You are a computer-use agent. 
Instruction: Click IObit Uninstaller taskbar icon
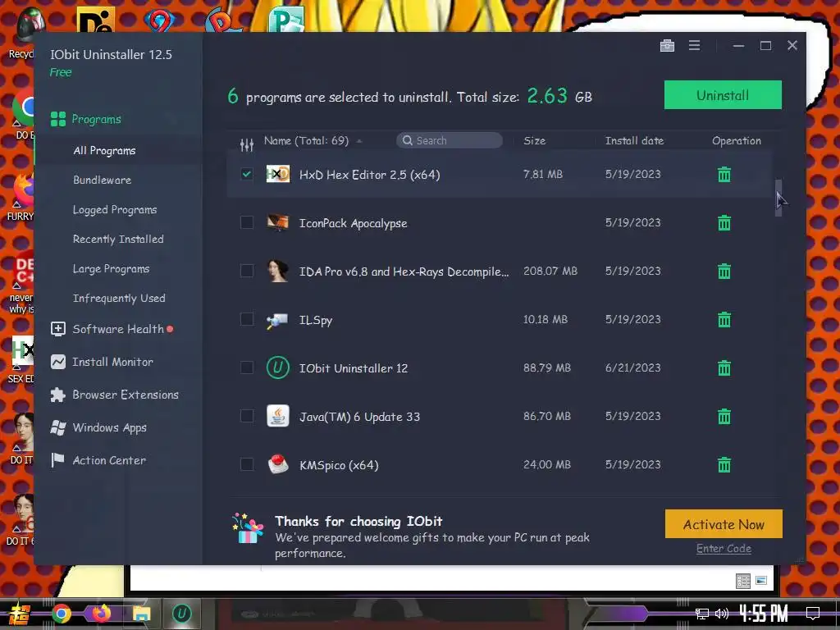click(x=181, y=614)
